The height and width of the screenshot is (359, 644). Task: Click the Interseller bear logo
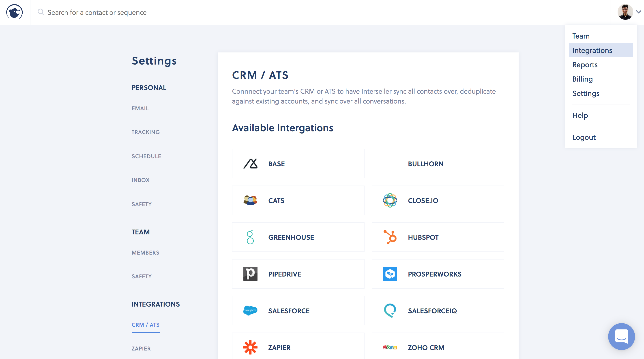[x=15, y=12]
